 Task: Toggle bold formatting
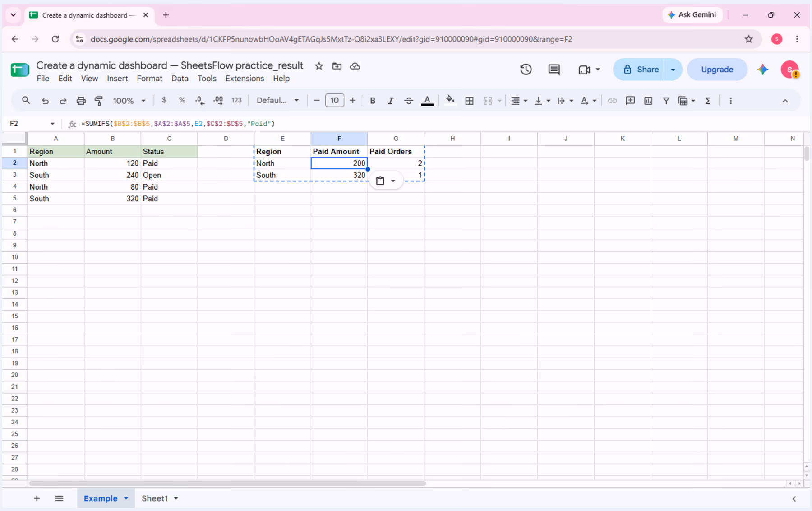point(373,101)
